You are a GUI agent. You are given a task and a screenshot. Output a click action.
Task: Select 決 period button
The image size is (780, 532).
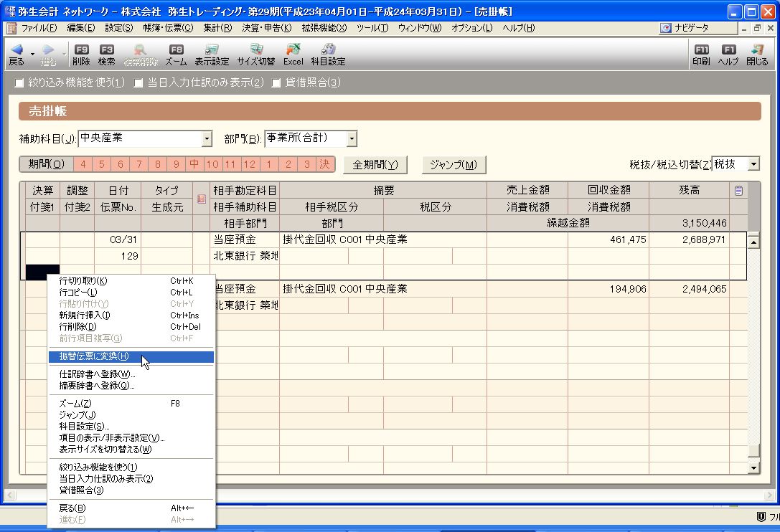(325, 164)
